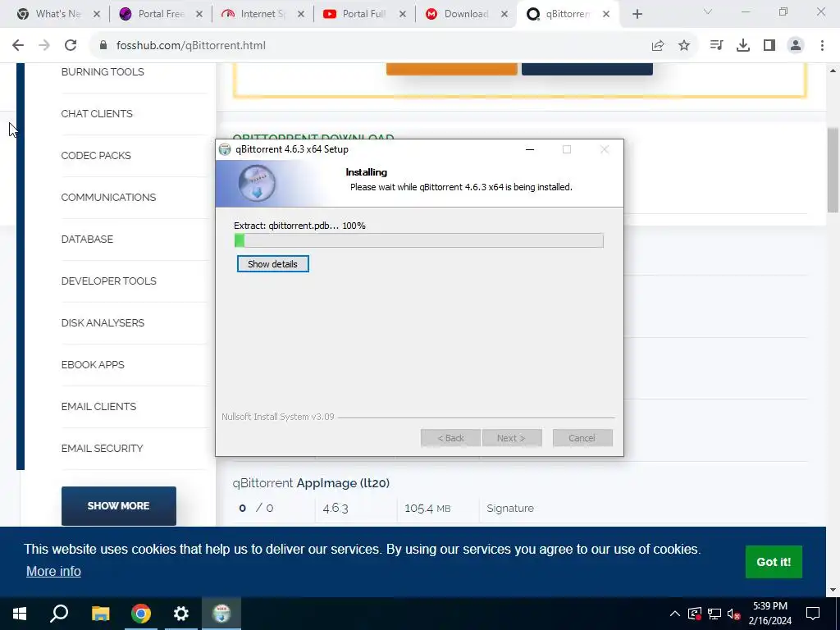Viewport: 840px width, 630px height.
Task: Click the qBittorrent Setup title bar icon
Action: point(225,149)
